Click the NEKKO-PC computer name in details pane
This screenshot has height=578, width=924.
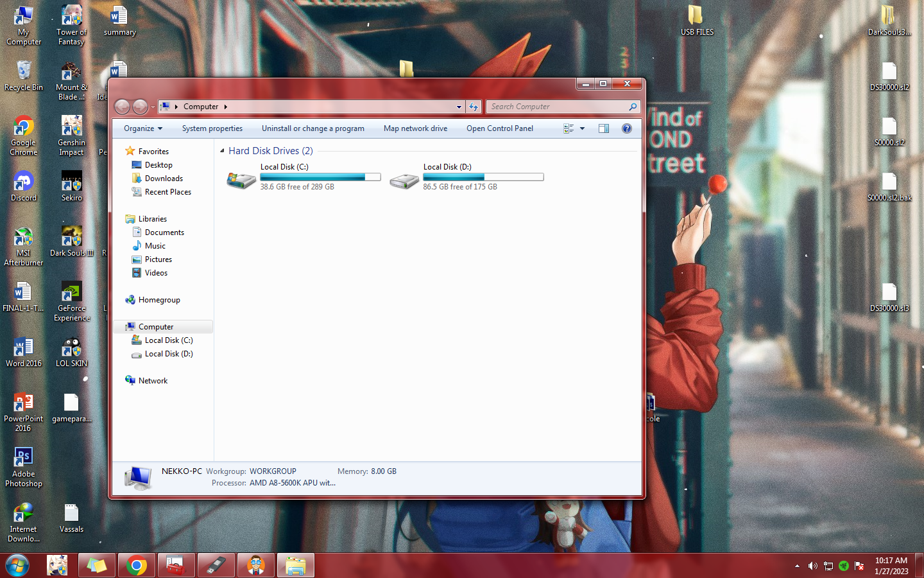[182, 471]
